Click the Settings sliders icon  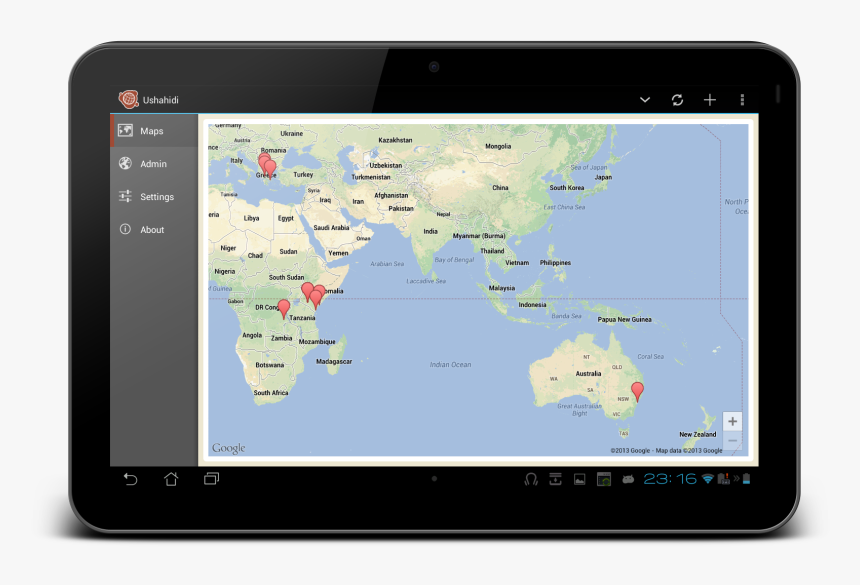[126, 196]
